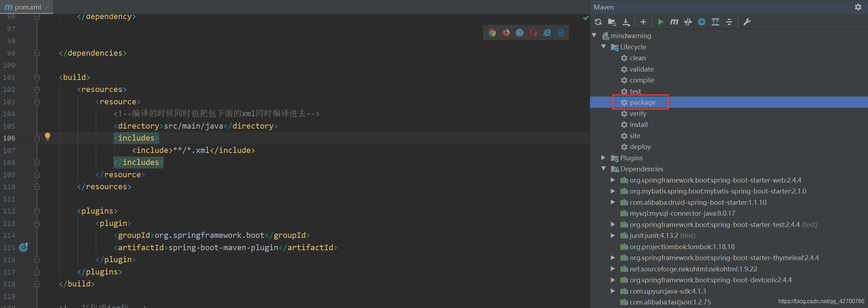The image size is (868, 308).
Task: Expand junit:junit:4.13.2 dependency
Action: (613, 235)
